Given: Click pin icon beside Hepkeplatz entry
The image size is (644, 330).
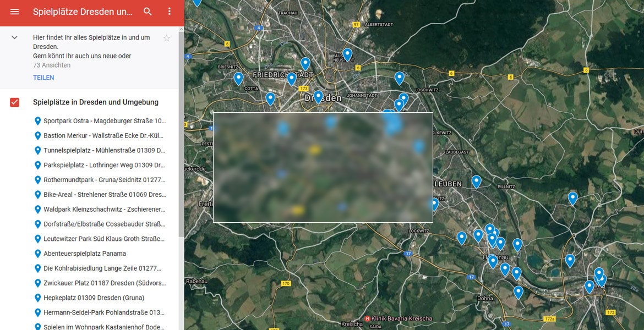Looking at the screenshot, I should click(x=37, y=298).
